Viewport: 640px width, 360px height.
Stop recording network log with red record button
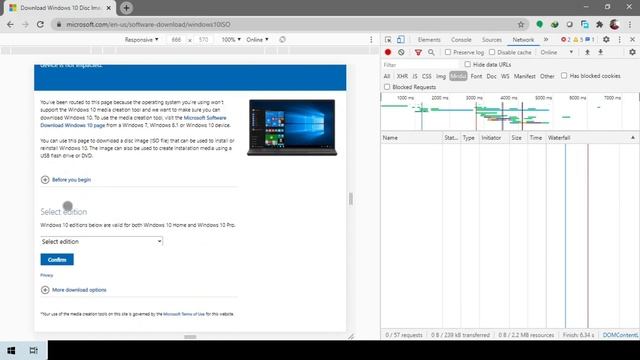coord(388,52)
